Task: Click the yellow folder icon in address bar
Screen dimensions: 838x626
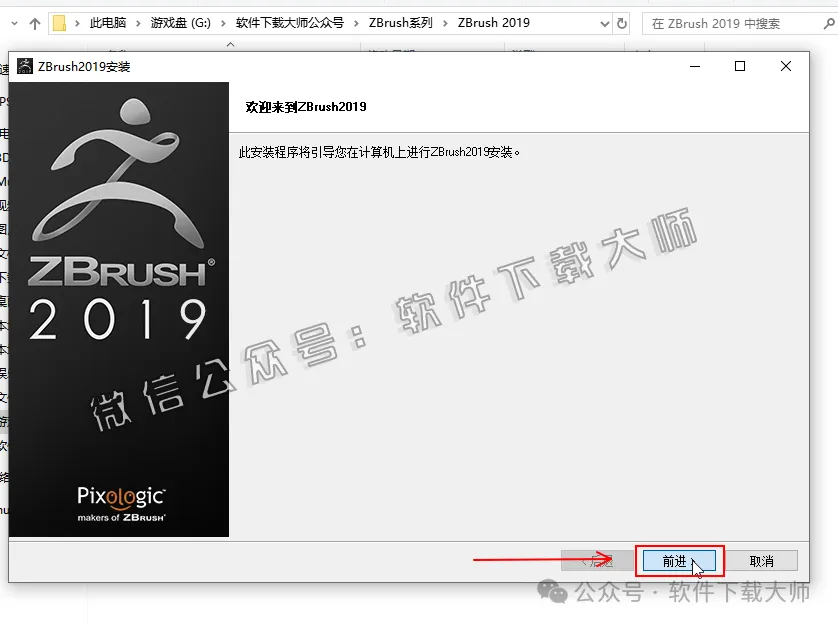Action: 60,23
